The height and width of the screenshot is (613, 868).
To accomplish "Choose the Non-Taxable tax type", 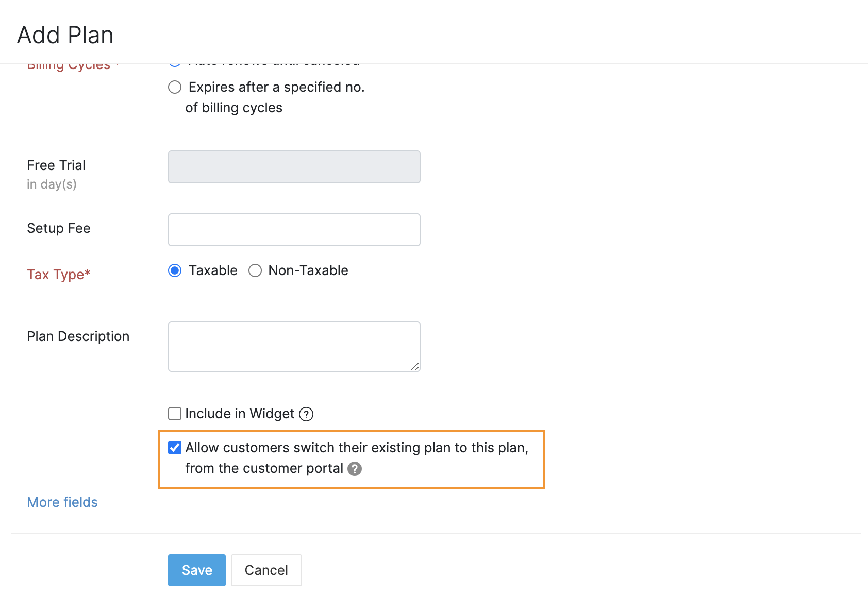I will [x=255, y=270].
